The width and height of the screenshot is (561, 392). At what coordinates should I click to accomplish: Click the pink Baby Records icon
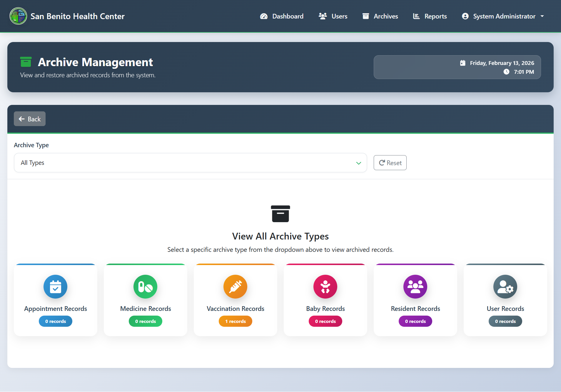(325, 287)
